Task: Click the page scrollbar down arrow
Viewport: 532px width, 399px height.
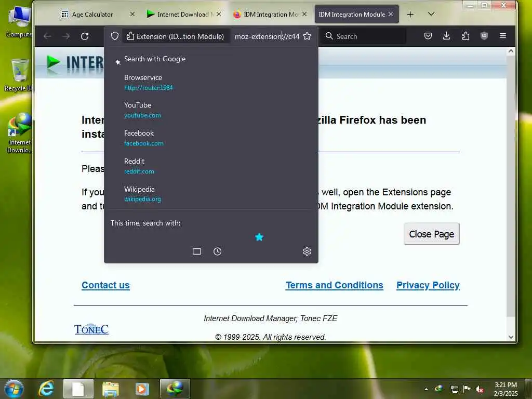Action: click(x=511, y=337)
